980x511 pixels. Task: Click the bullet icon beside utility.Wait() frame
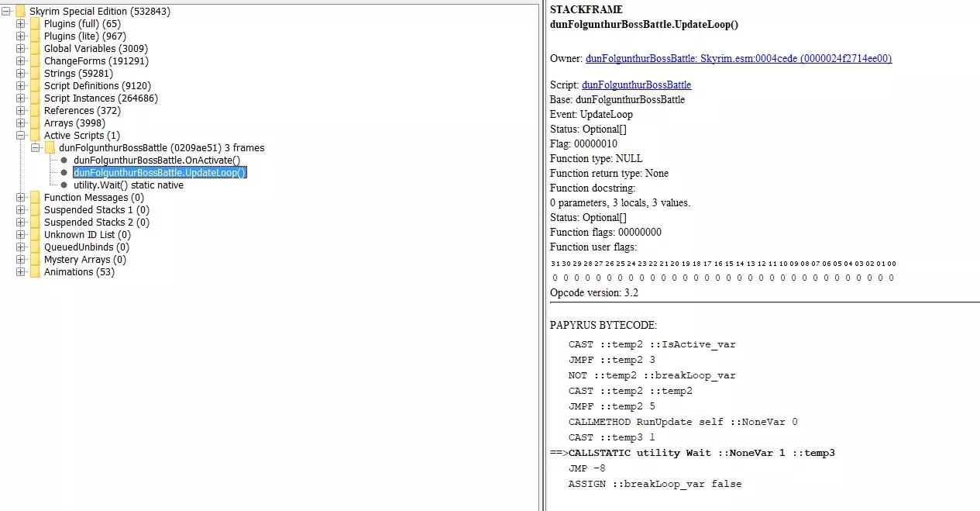[x=64, y=185]
